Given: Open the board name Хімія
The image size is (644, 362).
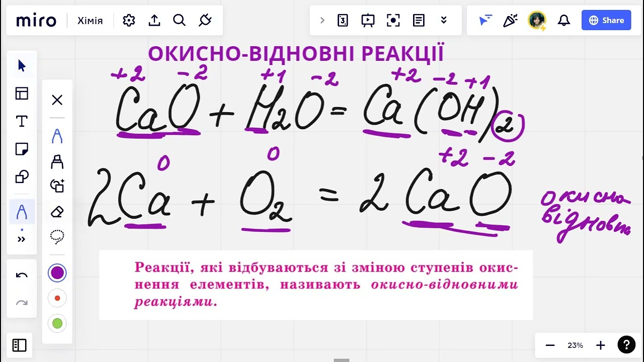Looking at the screenshot, I should pyautogui.click(x=90, y=21).
